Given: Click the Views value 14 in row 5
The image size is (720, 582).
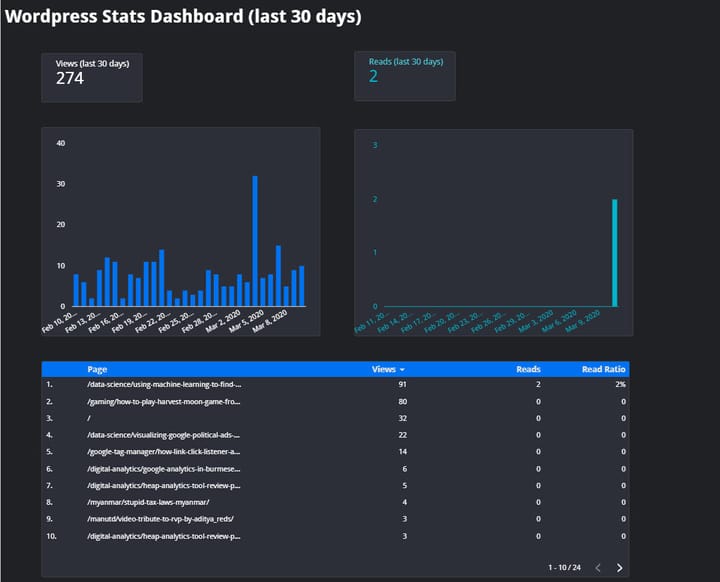Looking at the screenshot, I should (x=402, y=452).
